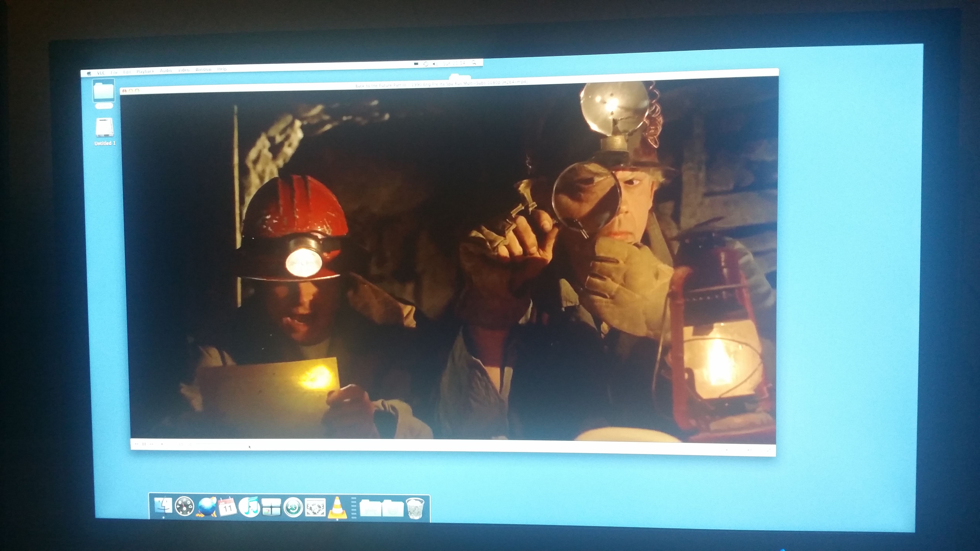Open the Video menu in menu bar
This screenshot has height=551, width=980.
pyautogui.click(x=184, y=70)
